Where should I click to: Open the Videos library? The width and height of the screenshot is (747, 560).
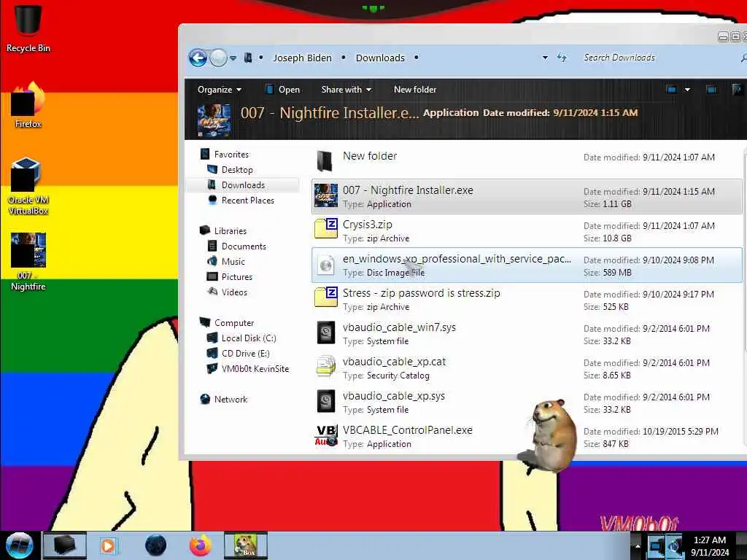tap(228, 292)
